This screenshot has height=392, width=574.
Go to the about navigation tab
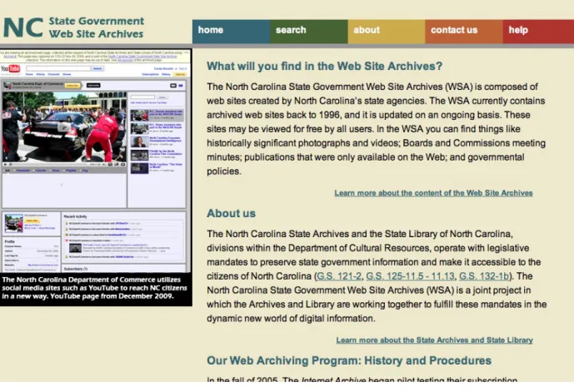pyautogui.click(x=387, y=32)
